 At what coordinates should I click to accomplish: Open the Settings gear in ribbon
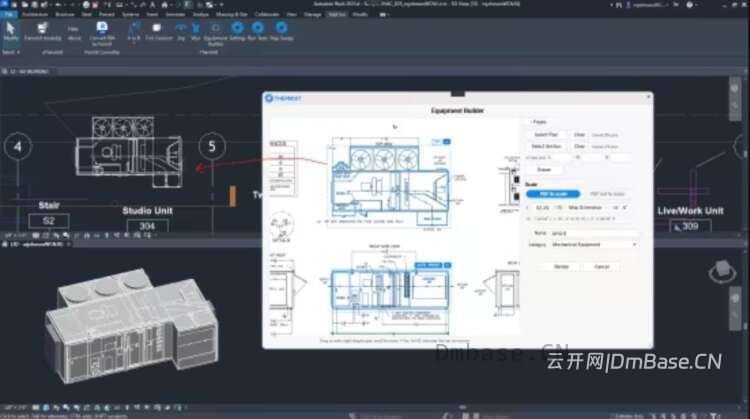click(x=237, y=31)
